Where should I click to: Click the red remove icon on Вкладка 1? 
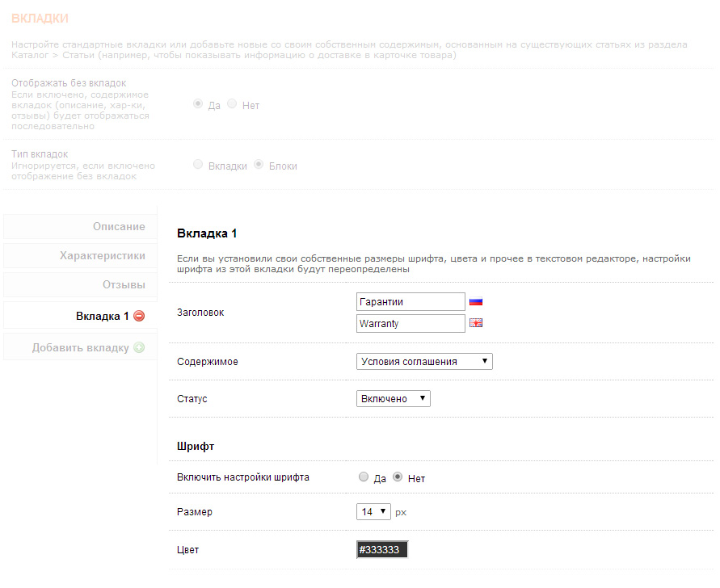pyautogui.click(x=139, y=316)
